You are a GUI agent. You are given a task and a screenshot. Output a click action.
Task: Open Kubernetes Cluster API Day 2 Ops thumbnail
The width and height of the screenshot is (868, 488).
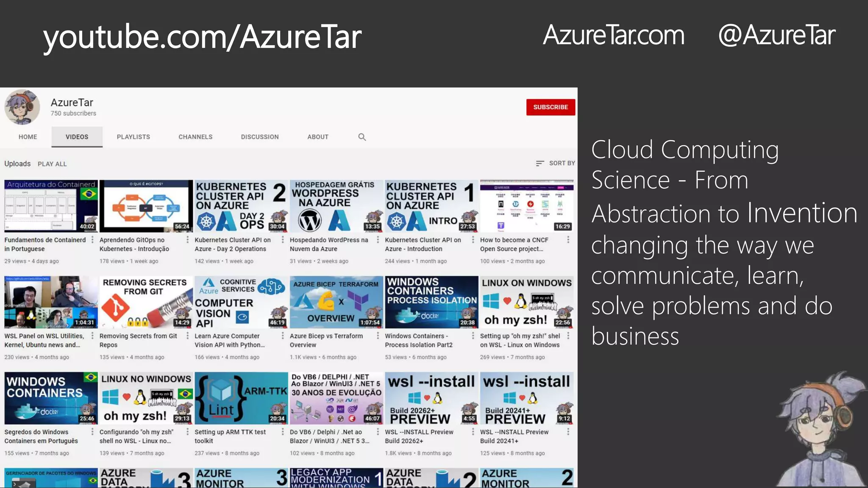[241, 206]
